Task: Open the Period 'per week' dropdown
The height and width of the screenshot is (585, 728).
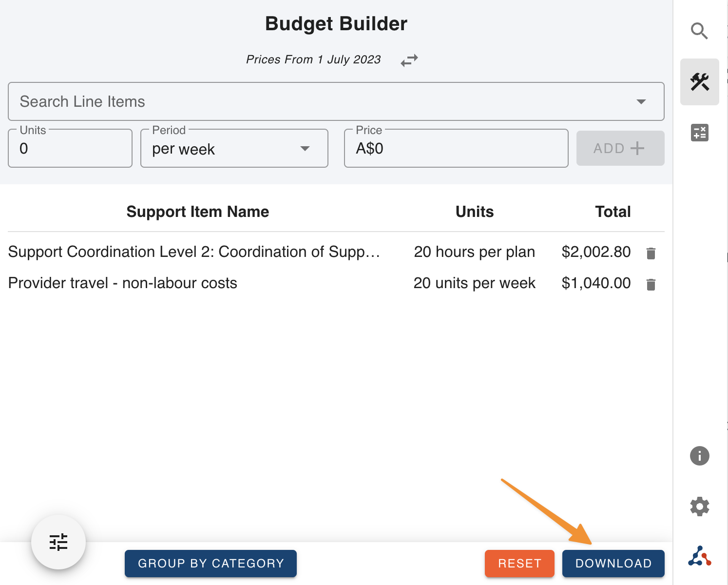Action: coord(234,149)
